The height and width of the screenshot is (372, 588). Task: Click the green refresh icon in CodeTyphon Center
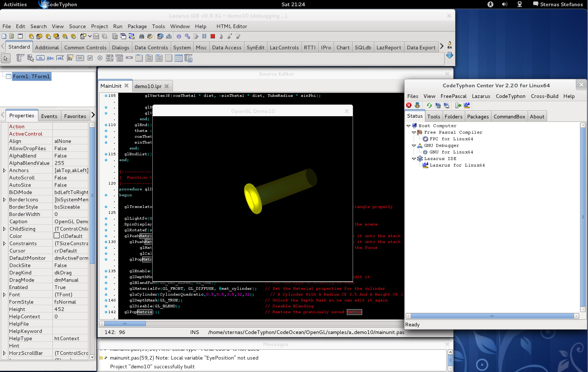429,105
